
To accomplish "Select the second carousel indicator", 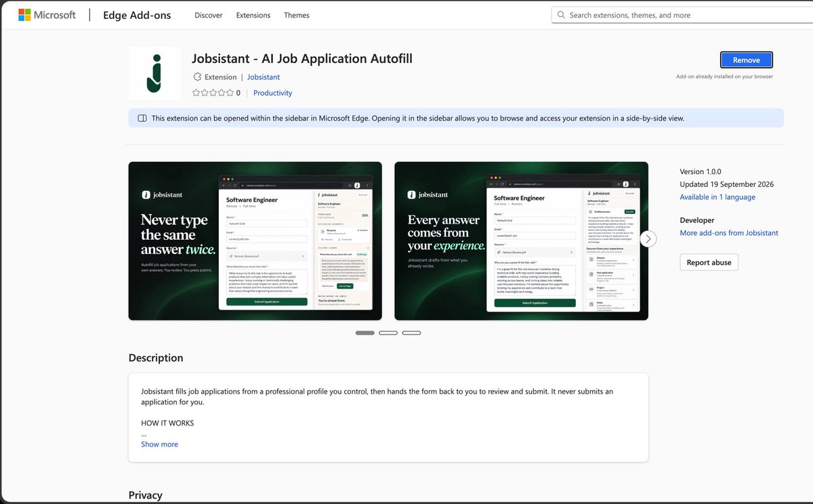I will pyautogui.click(x=388, y=333).
